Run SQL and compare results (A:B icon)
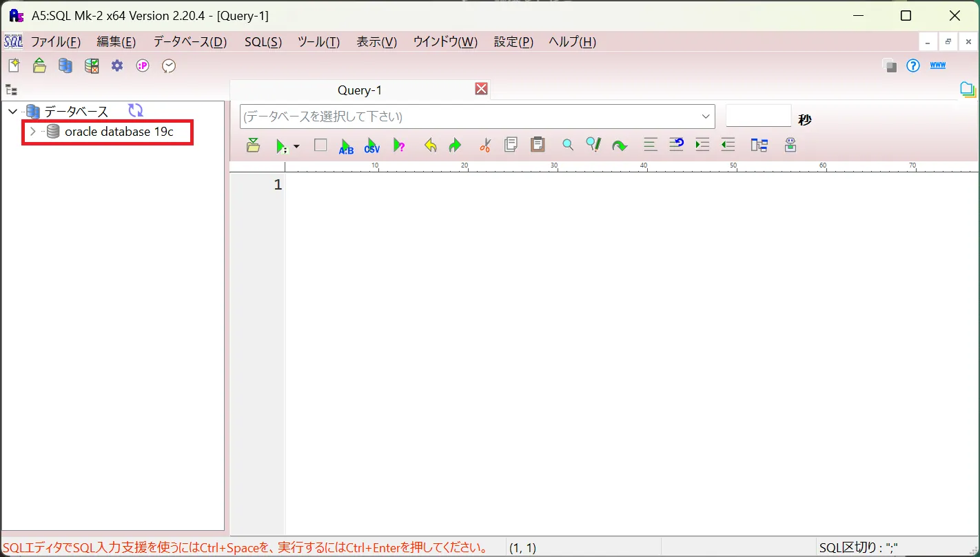Image resolution: width=980 pixels, height=557 pixels. point(346,145)
